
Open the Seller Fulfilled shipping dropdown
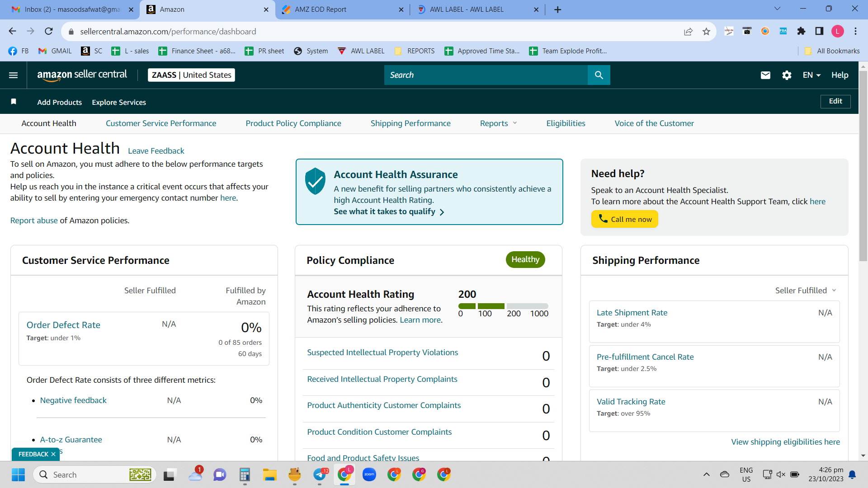click(806, 291)
